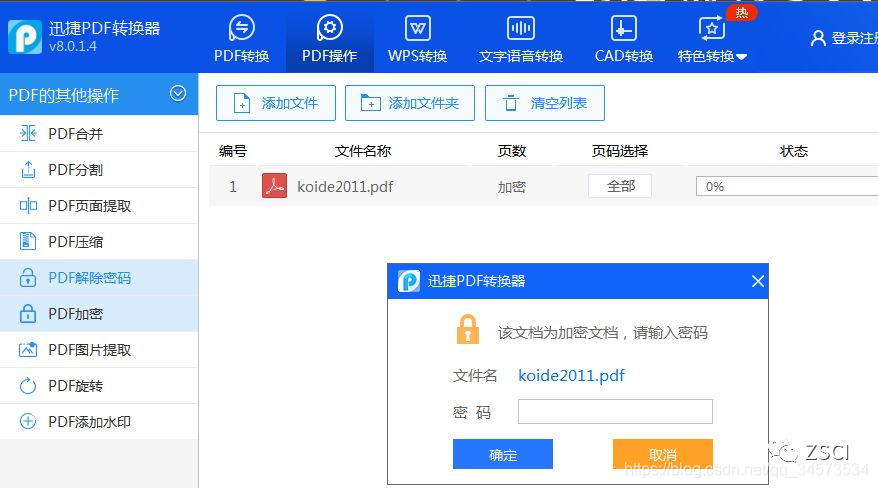This screenshot has height=488, width=878.
Task: Focus the 密码 input field
Action: (x=615, y=411)
